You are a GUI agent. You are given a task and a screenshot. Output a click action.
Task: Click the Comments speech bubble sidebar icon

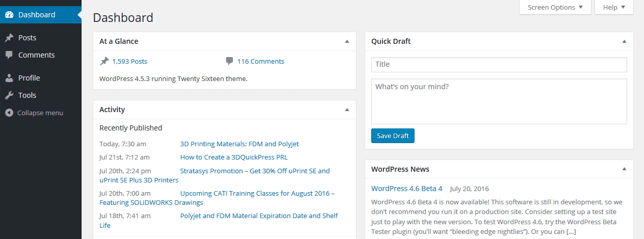[x=9, y=55]
